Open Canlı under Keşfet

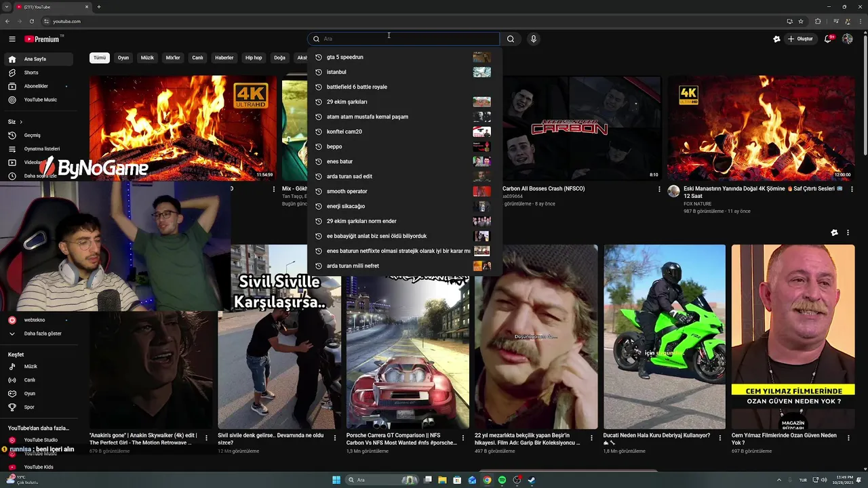click(38, 380)
